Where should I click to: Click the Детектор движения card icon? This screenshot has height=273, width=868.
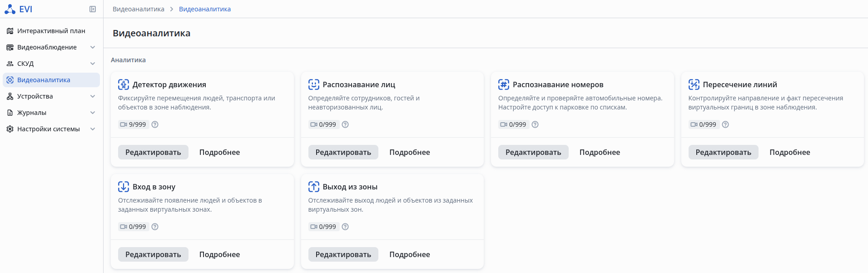(x=124, y=84)
